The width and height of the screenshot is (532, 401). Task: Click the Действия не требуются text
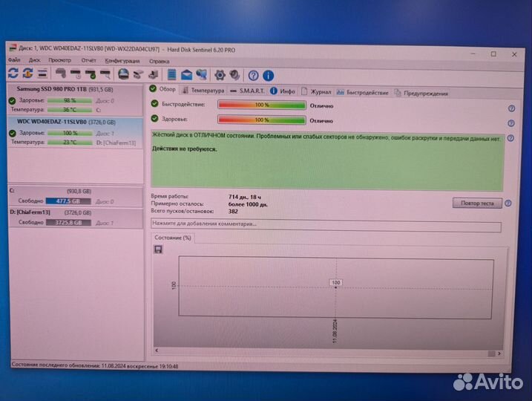tap(184, 149)
